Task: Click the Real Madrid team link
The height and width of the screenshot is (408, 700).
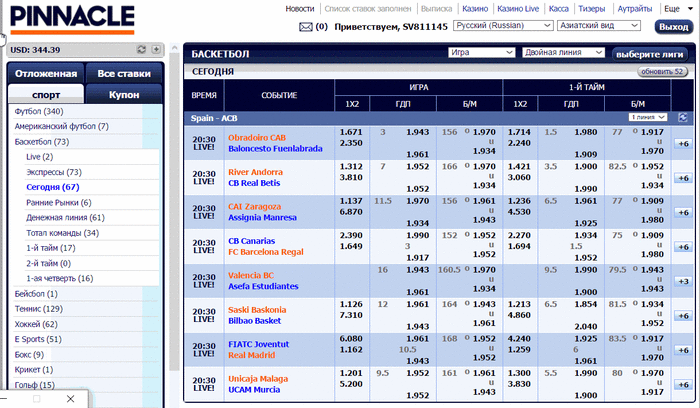Action: [251, 355]
